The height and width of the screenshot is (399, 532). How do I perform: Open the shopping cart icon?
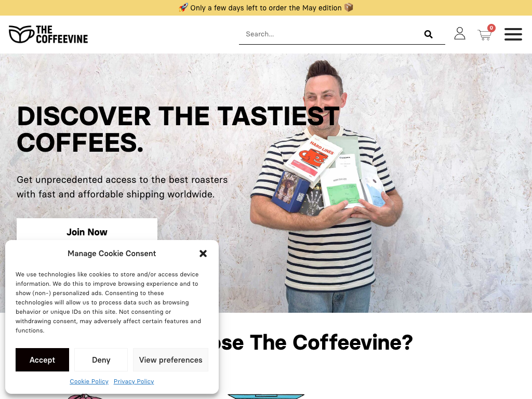point(485,35)
